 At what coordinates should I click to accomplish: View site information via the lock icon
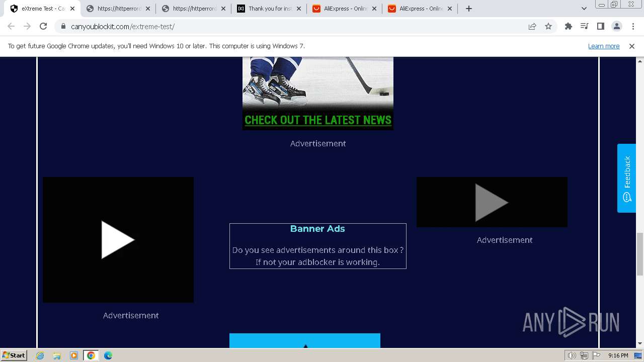pyautogui.click(x=63, y=26)
